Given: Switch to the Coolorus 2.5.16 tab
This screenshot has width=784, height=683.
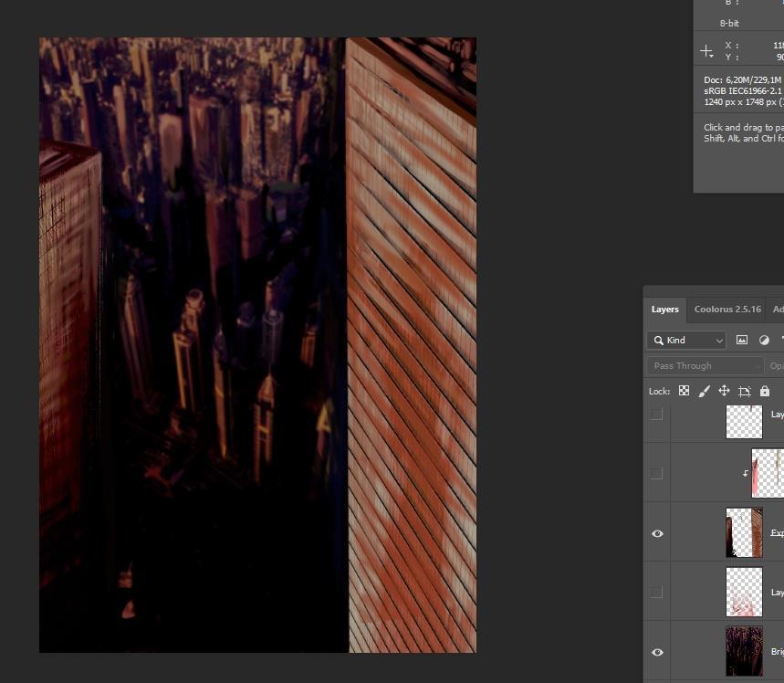Looking at the screenshot, I should click(726, 310).
